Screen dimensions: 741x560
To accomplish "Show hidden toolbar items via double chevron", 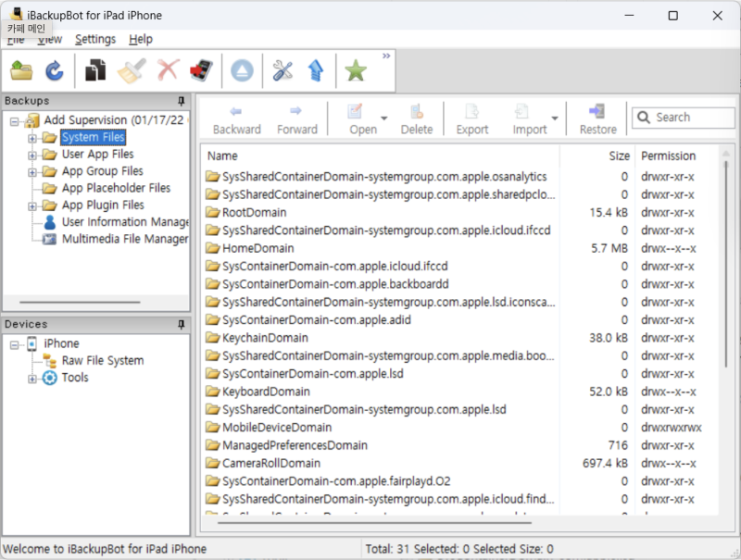I will (x=386, y=56).
